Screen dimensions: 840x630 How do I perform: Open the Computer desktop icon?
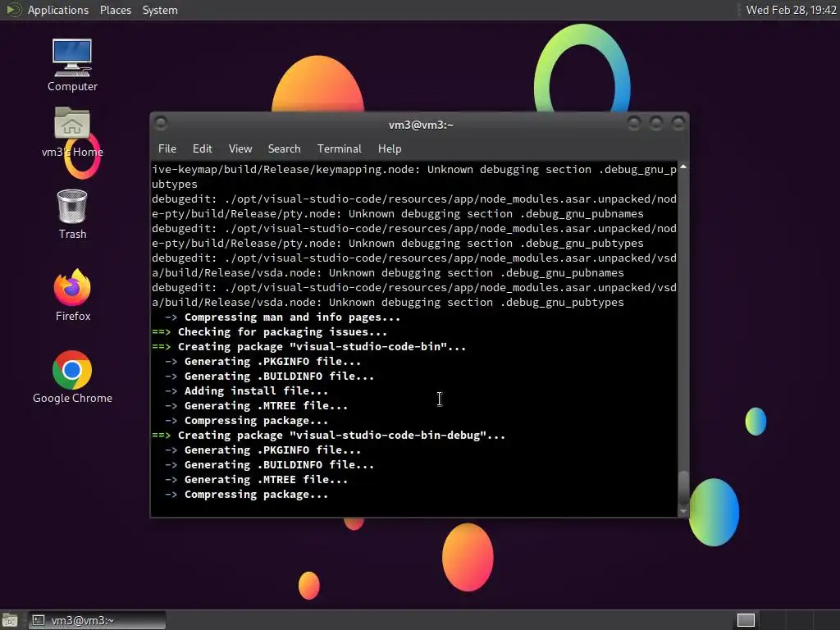72,65
